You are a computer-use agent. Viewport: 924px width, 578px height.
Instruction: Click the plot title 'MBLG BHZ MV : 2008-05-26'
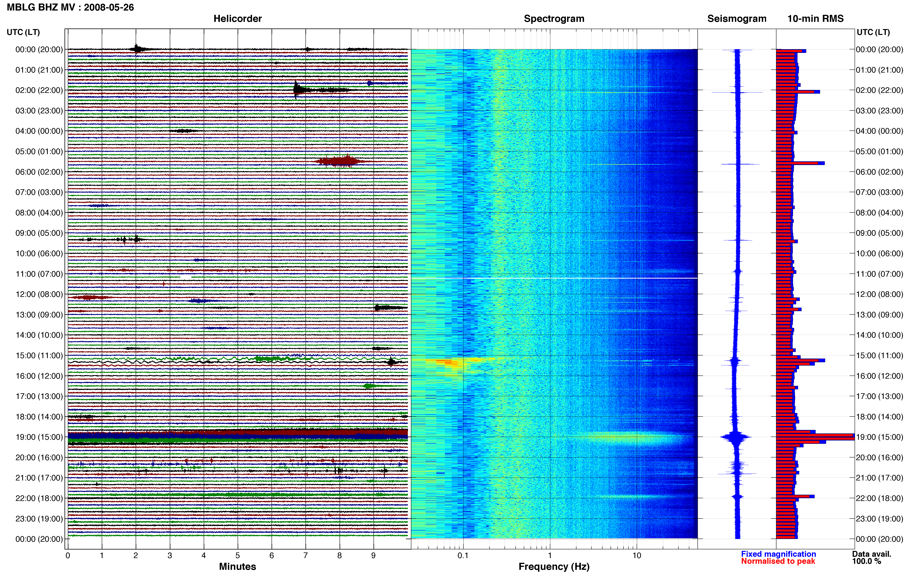(70, 7)
